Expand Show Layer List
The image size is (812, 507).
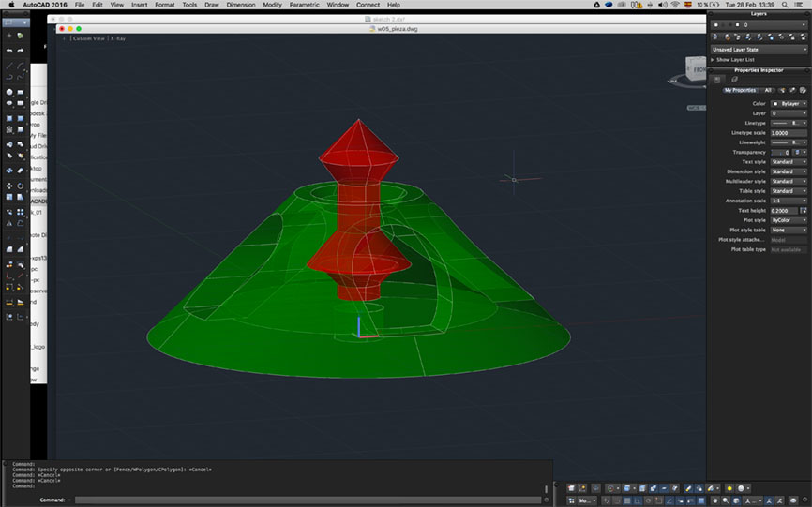tap(734, 59)
